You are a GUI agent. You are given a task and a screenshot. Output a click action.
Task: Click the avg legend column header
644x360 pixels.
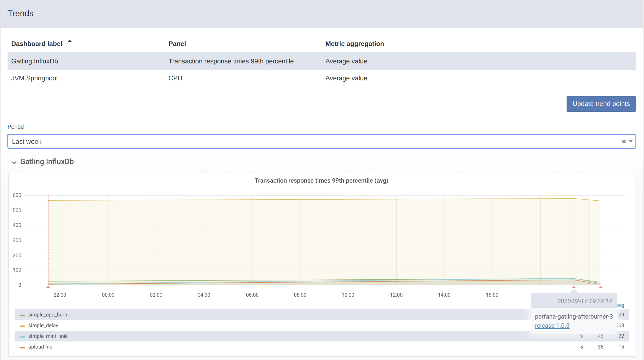[x=621, y=305]
